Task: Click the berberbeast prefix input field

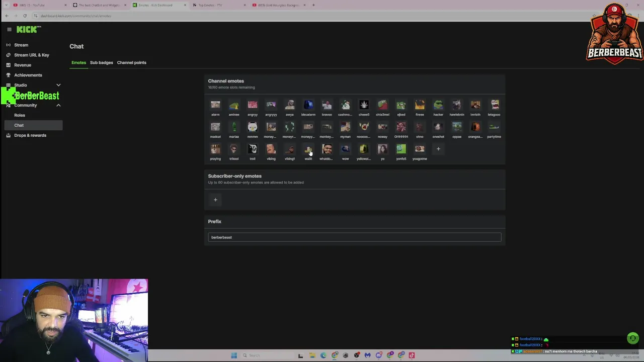Action: coord(355,237)
